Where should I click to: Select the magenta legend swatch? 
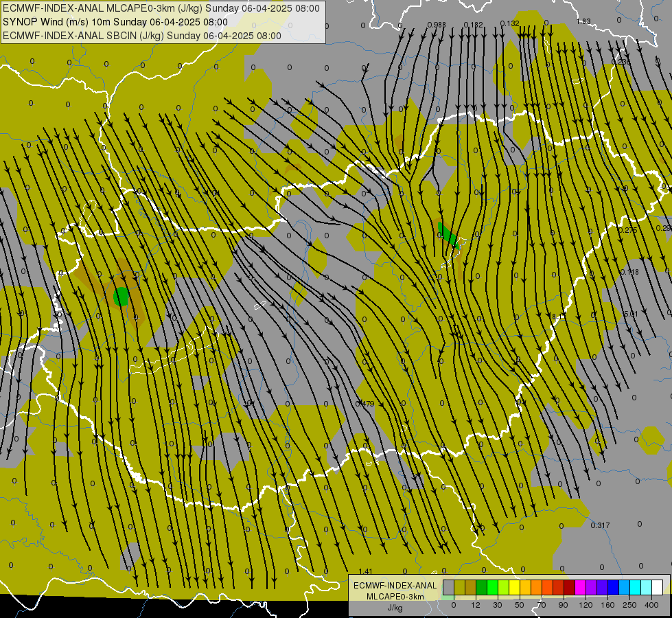[x=581, y=587]
